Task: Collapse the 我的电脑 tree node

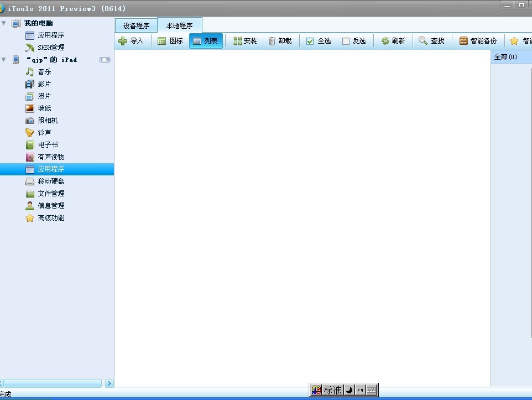Action: click(x=4, y=23)
